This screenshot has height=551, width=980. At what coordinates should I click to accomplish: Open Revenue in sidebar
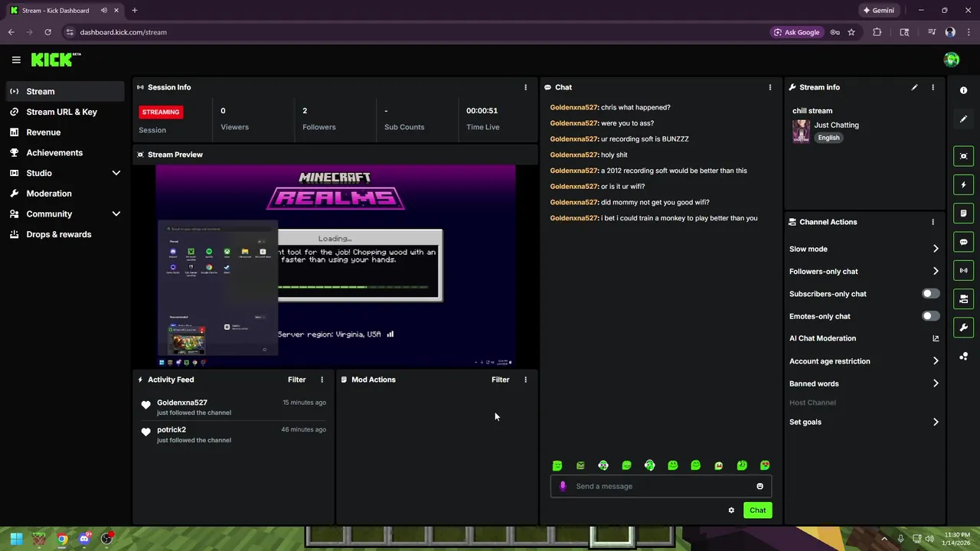pos(65,132)
